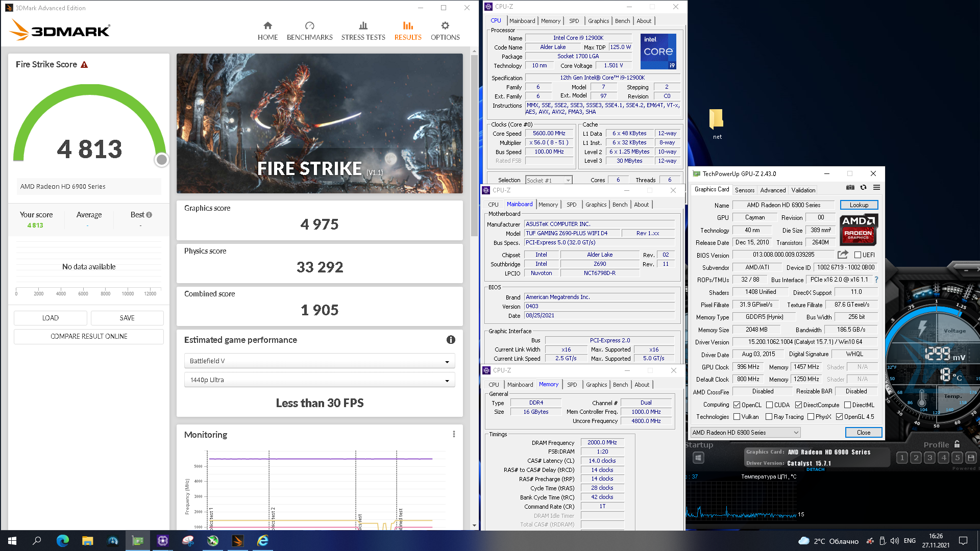The image size is (980, 551).
Task: Toggle the Ray Tracing checkbox
Action: [x=769, y=417]
